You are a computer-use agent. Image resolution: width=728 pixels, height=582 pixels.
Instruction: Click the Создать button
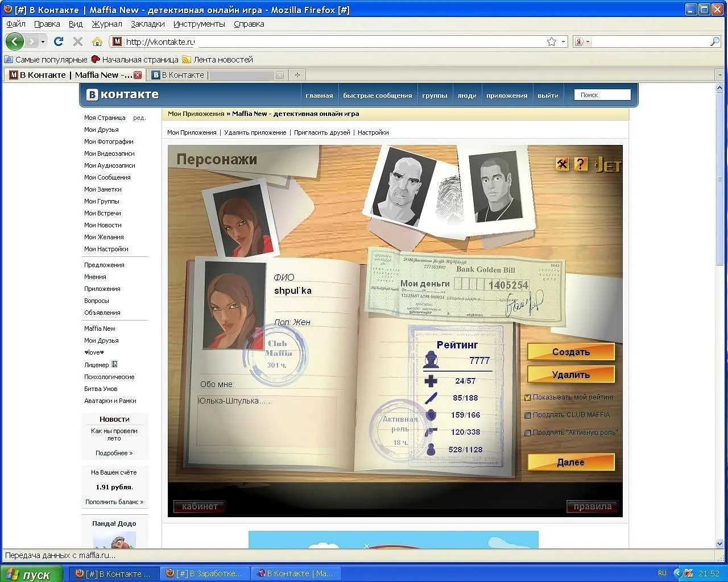571,352
